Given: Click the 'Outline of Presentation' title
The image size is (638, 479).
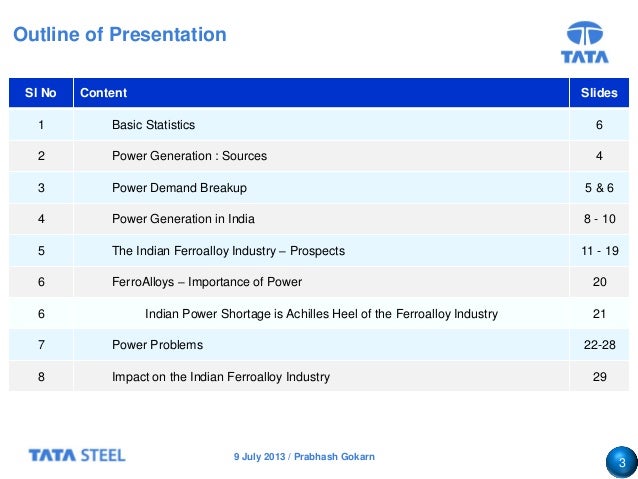Looking at the screenshot, I should [119, 35].
